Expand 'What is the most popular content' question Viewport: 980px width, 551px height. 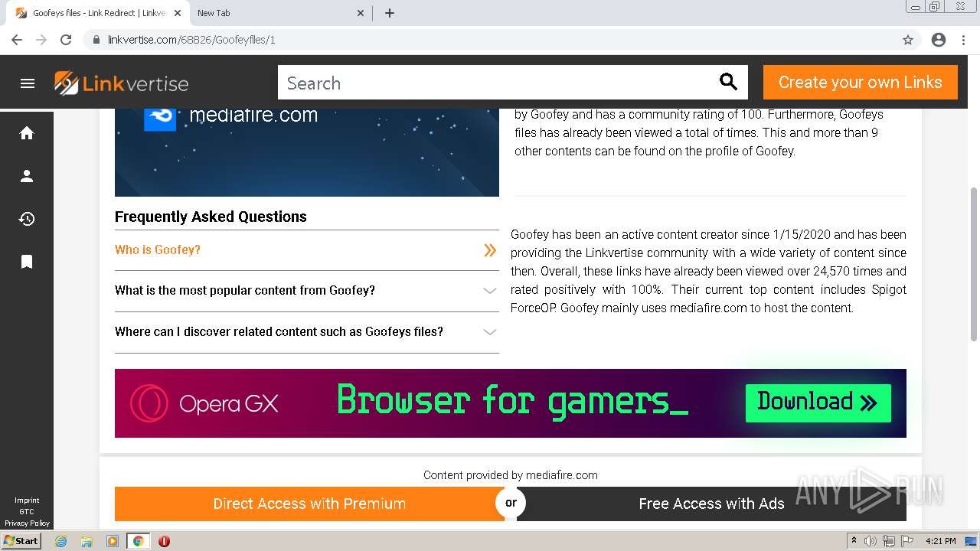[307, 291]
